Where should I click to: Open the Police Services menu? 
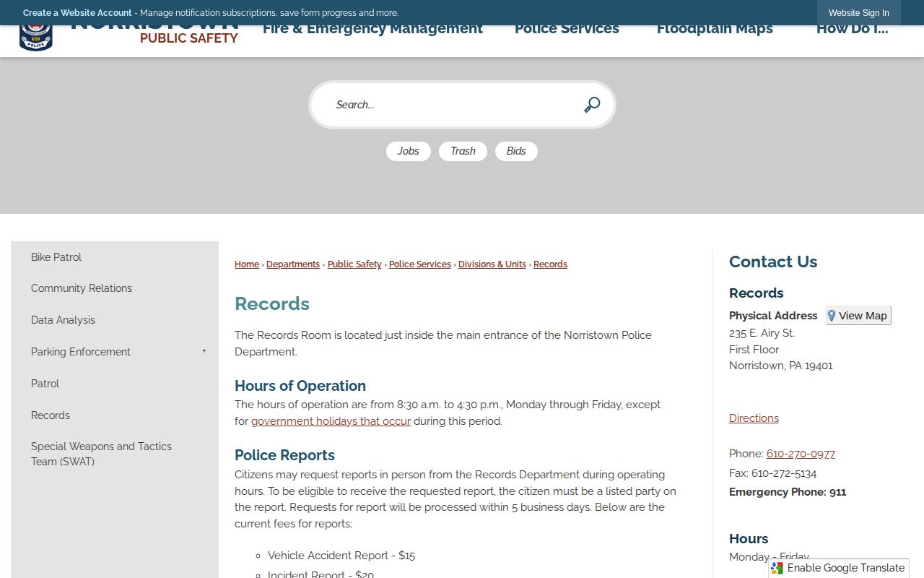click(567, 30)
